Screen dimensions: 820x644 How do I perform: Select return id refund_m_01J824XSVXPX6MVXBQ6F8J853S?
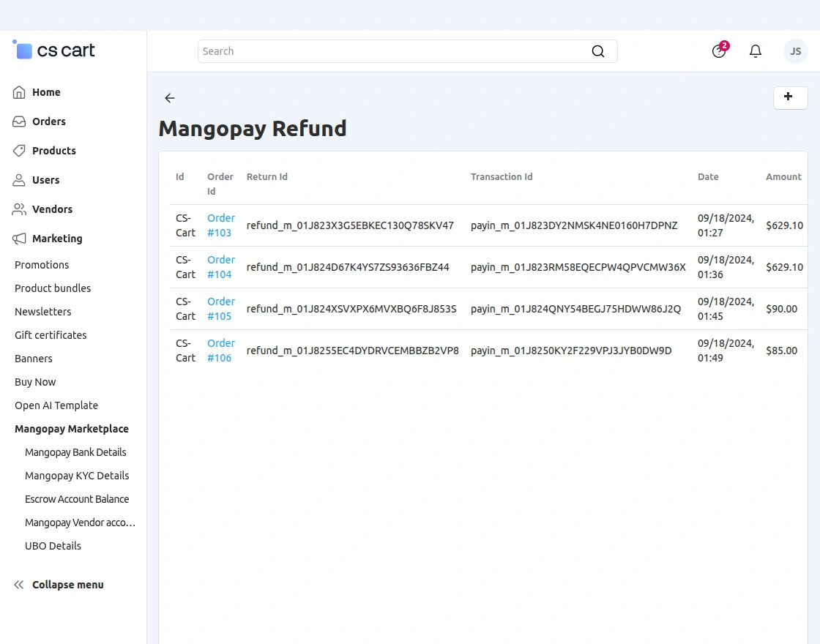pyautogui.click(x=351, y=309)
